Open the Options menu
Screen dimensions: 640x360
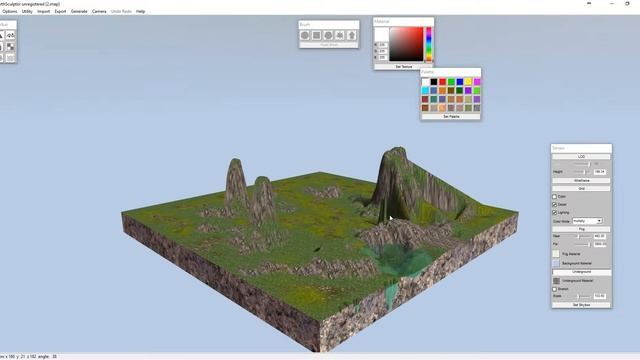pos(10,11)
